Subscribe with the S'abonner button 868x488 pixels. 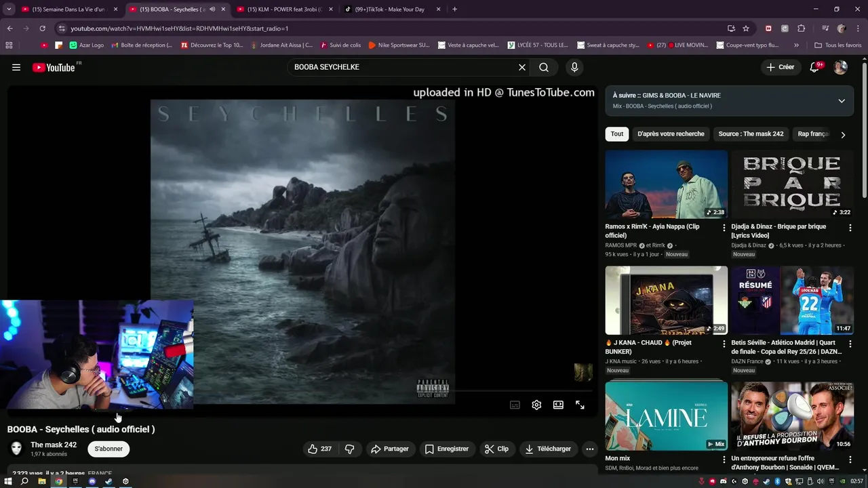coord(108,449)
